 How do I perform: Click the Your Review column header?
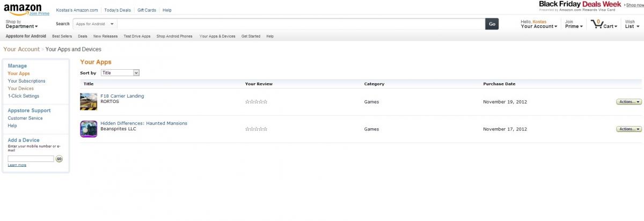[259, 84]
